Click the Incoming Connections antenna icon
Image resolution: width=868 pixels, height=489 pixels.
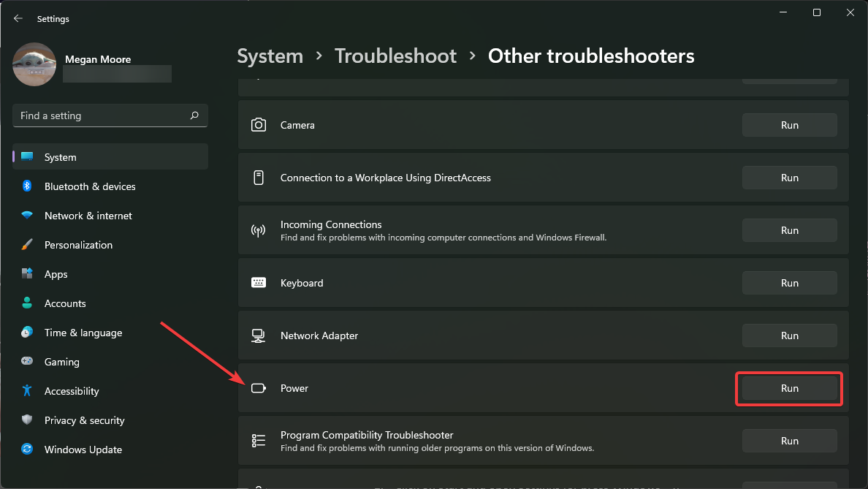pyautogui.click(x=259, y=230)
